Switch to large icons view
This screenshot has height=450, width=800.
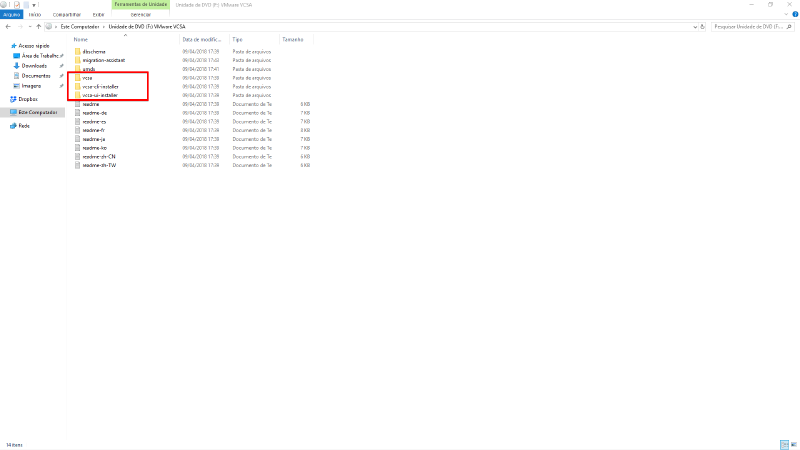792,443
